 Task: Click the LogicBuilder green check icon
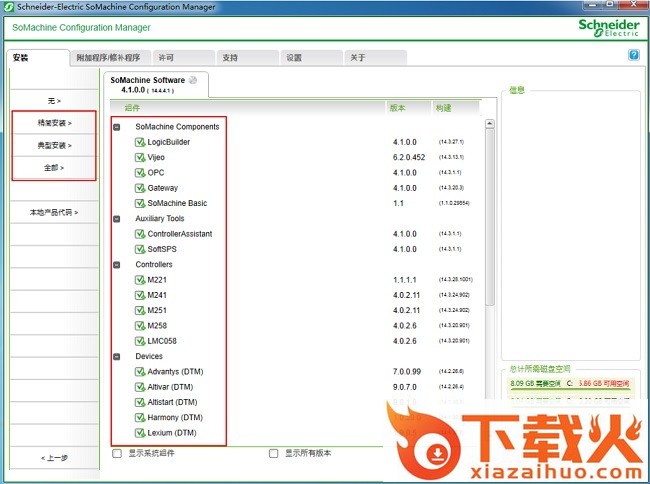(140, 142)
